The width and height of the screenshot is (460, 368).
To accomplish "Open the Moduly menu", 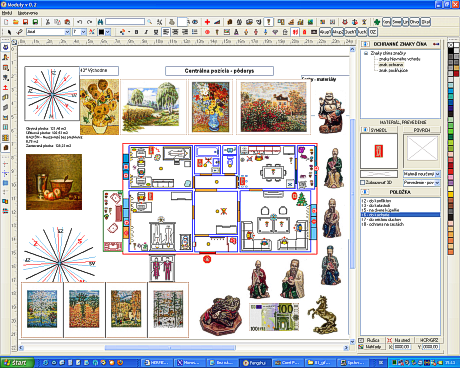I will click(x=6, y=13).
